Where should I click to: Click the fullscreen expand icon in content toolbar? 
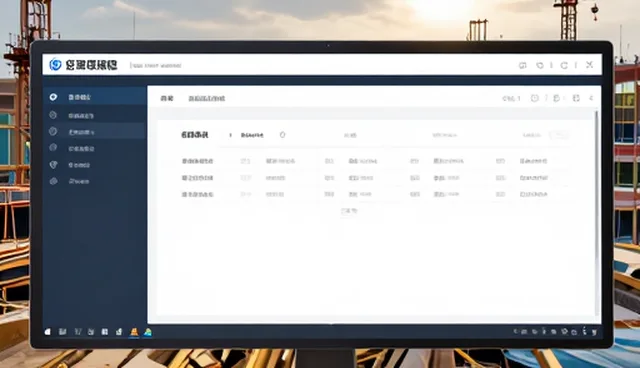tap(576, 98)
